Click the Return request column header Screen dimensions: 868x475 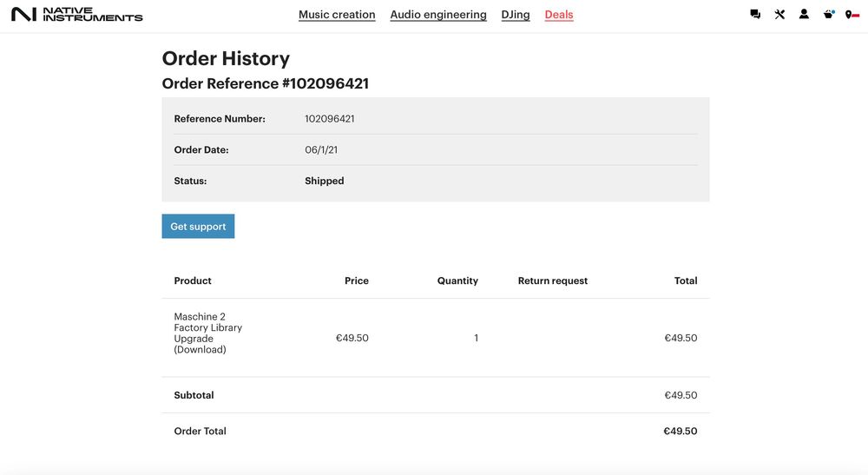tap(552, 280)
